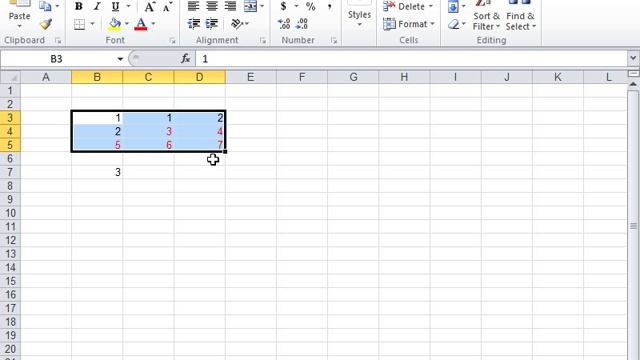Click the scroll up arrow
The height and width of the screenshot is (360, 640).
(x=633, y=84)
